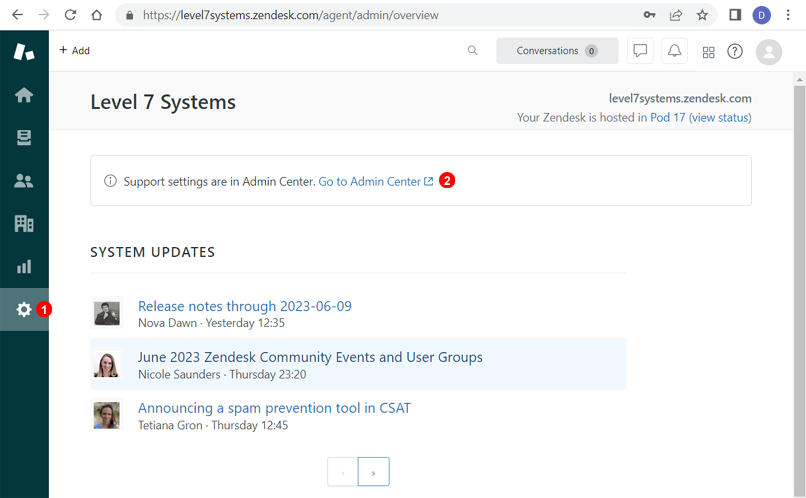Click the level7systems.zendesk.com subdomain text

click(x=680, y=98)
